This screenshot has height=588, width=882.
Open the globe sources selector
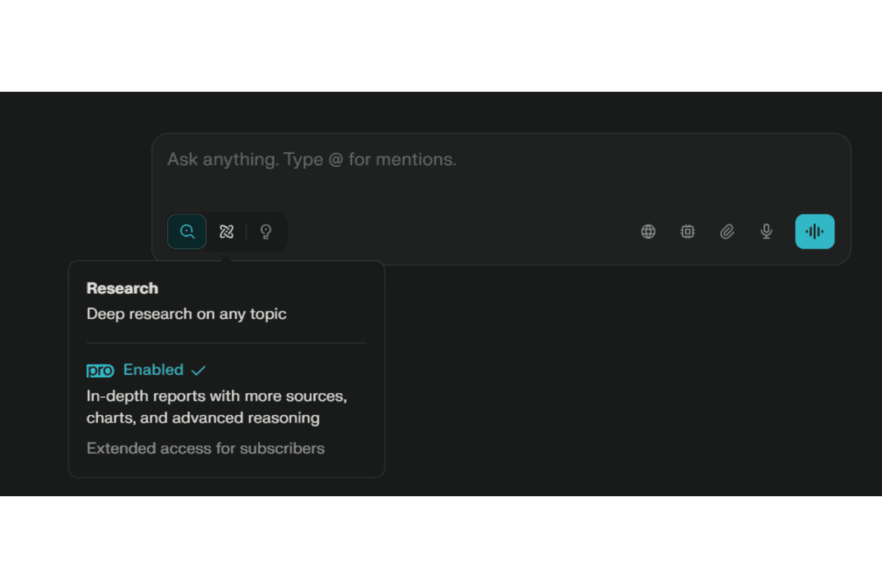click(648, 232)
